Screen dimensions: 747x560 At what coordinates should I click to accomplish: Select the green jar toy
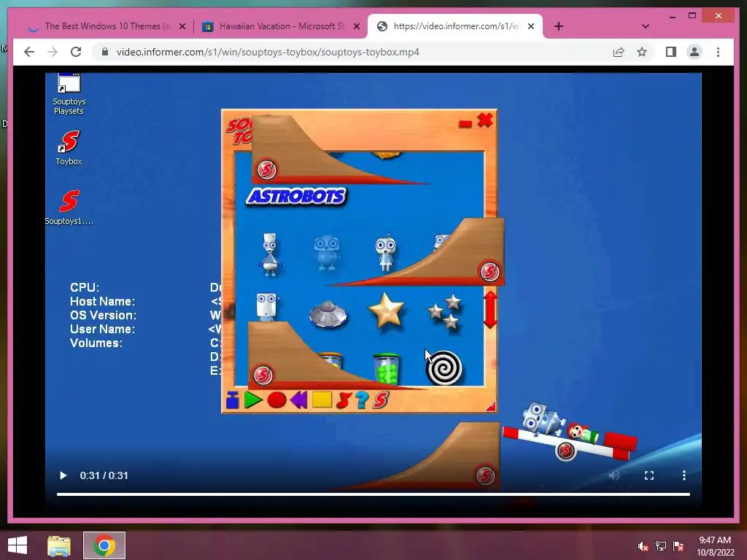(x=387, y=369)
